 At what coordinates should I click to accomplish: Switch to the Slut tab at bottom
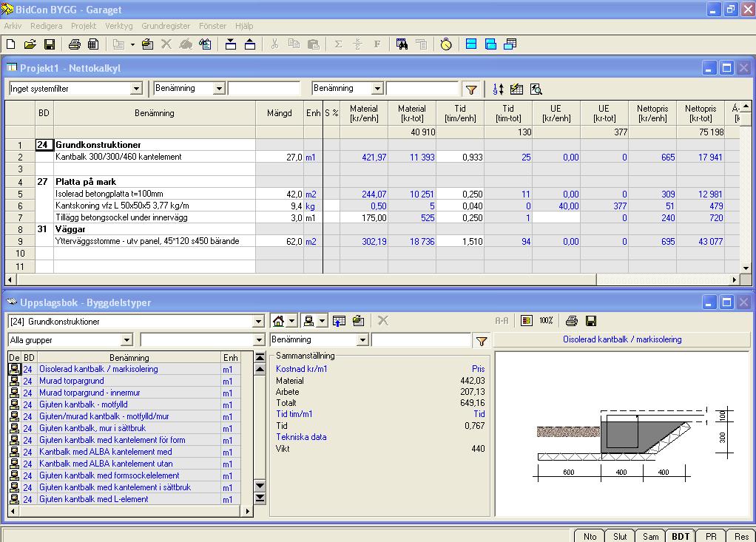pos(620,536)
